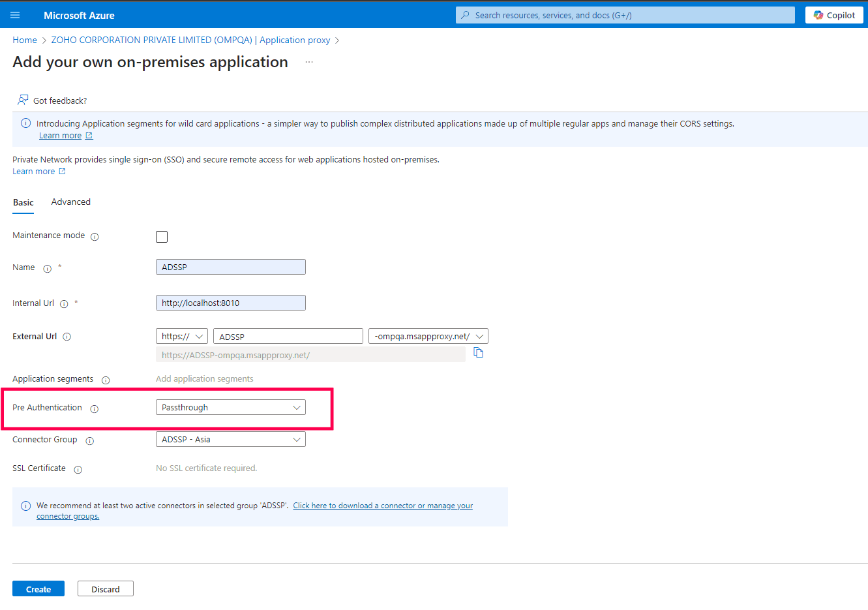Click the Internal Url info icon
The width and height of the screenshot is (868, 610).
click(64, 304)
